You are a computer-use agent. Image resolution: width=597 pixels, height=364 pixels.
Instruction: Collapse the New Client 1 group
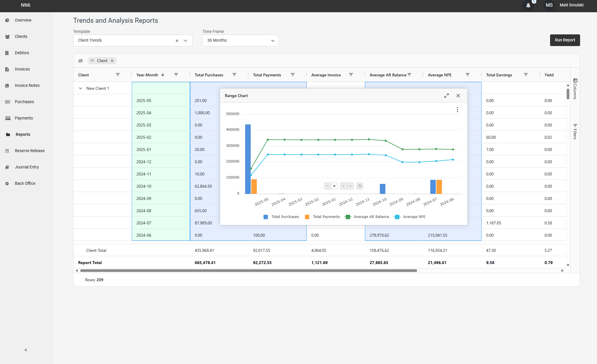tap(80, 88)
